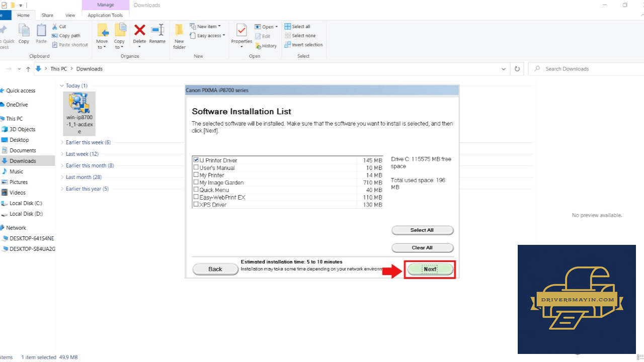The width and height of the screenshot is (644, 362).
Task: Open Quick access in the navigation pane
Action: 21,90
